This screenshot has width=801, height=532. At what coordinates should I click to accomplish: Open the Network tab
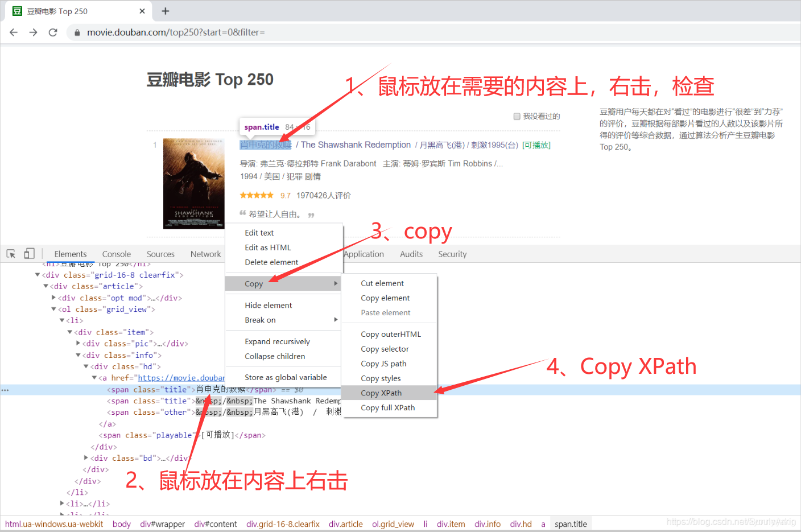pyautogui.click(x=206, y=254)
